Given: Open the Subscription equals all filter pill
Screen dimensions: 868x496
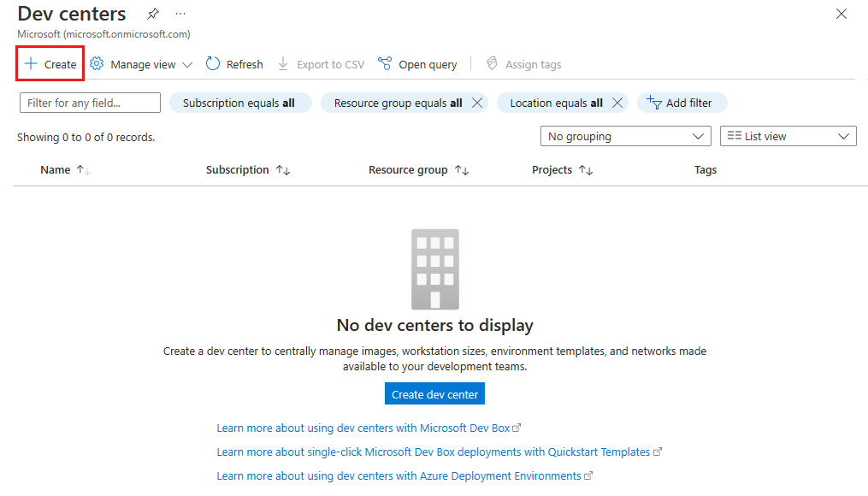Looking at the screenshot, I should tap(240, 103).
